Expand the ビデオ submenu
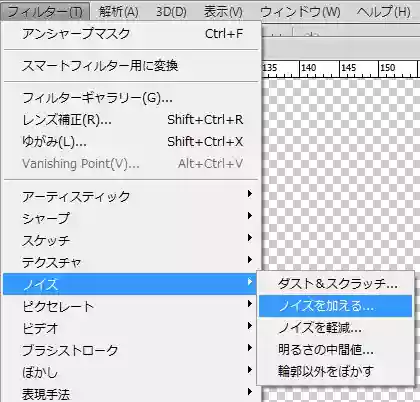The image size is (420, 402). pos(131,328)
